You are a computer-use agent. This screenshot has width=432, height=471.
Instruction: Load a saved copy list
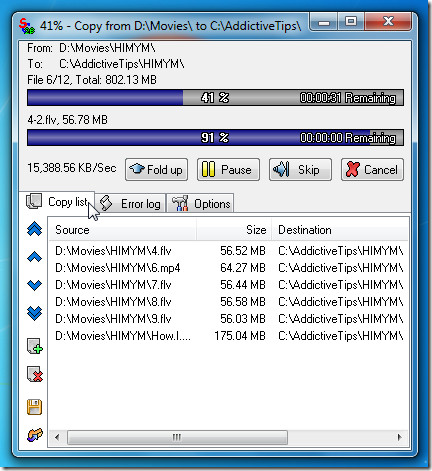35,435
